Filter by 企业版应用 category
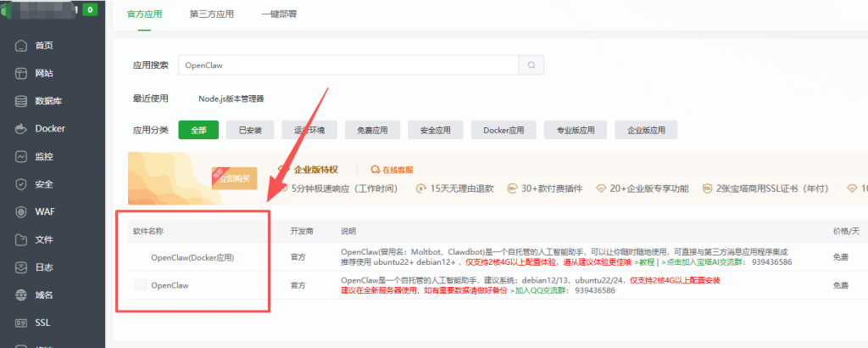Viewport: 868px width, 348px height. click(646, 130)
